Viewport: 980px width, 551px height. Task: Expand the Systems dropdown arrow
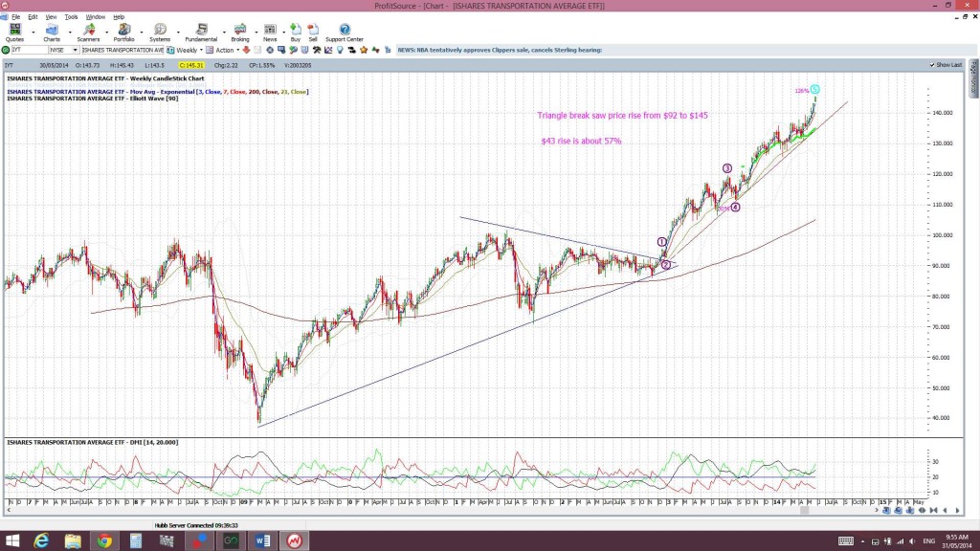click(178, 32)
